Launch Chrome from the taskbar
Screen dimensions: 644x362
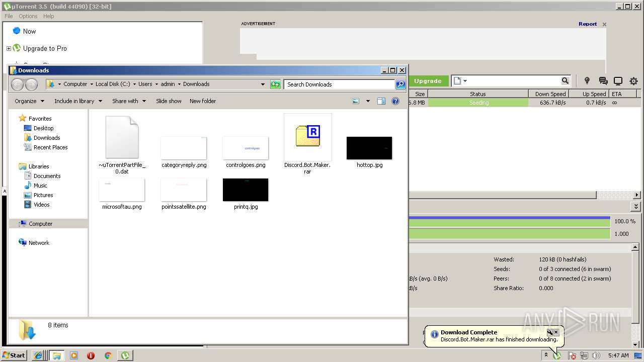(108, 355)
